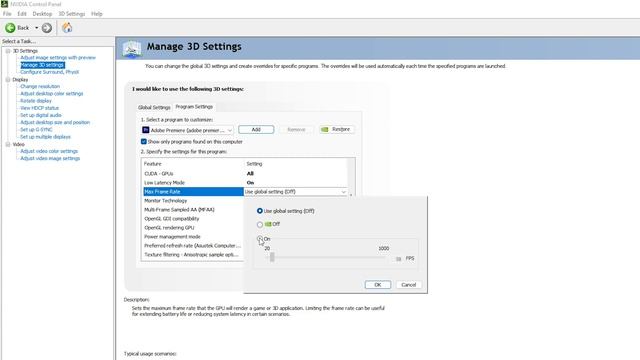640x360 pixels.
Task: Select the Off radio button
Action: (x=260, y=224)
